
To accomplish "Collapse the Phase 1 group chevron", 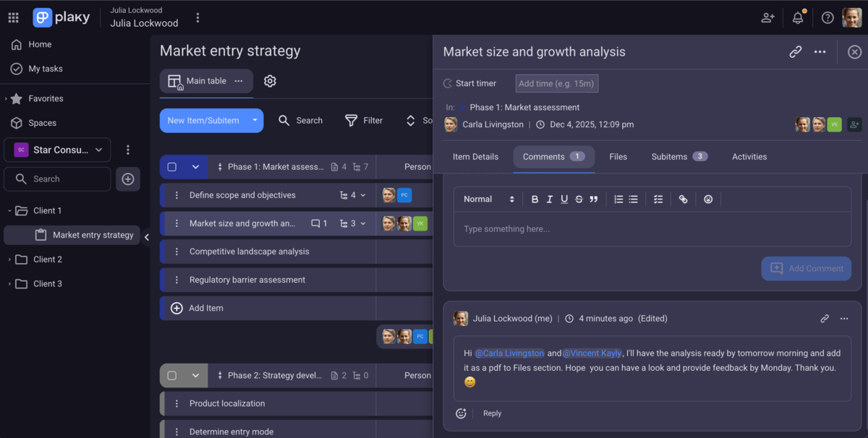I will coord(195,167).
